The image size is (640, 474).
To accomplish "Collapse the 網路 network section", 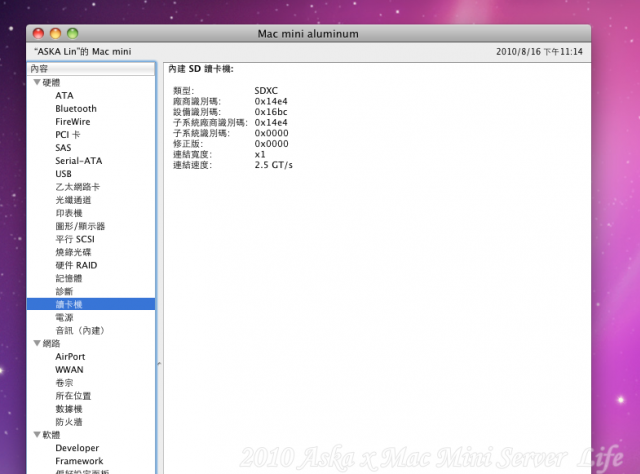I will click(37, 343).
